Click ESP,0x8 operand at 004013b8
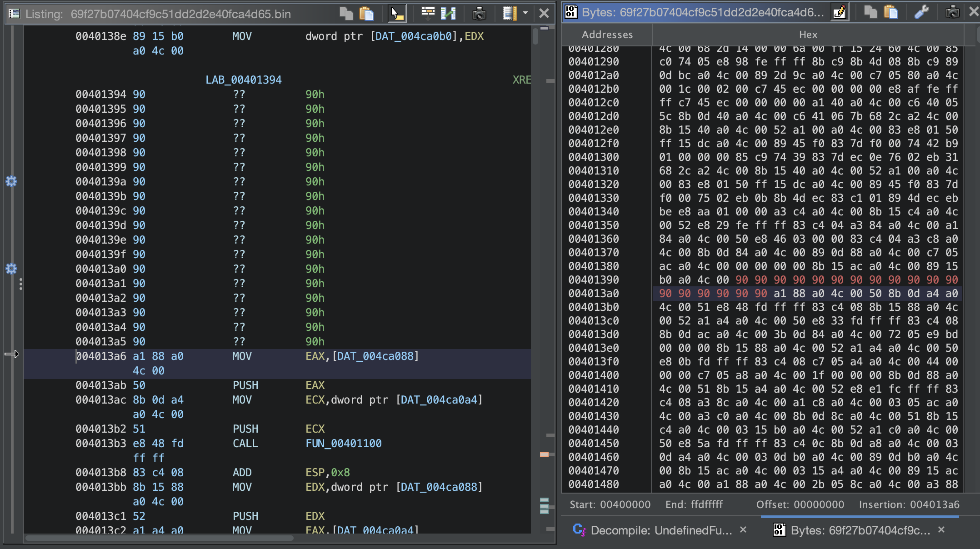Screen dimensions: 980x549 click(x=328, y=473)
